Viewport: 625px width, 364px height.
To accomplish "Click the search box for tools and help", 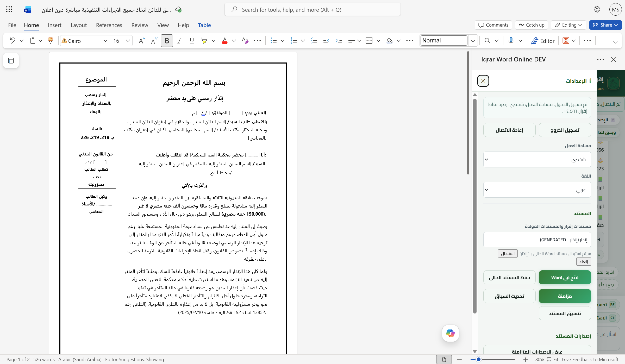I will (x=312, y=10).
